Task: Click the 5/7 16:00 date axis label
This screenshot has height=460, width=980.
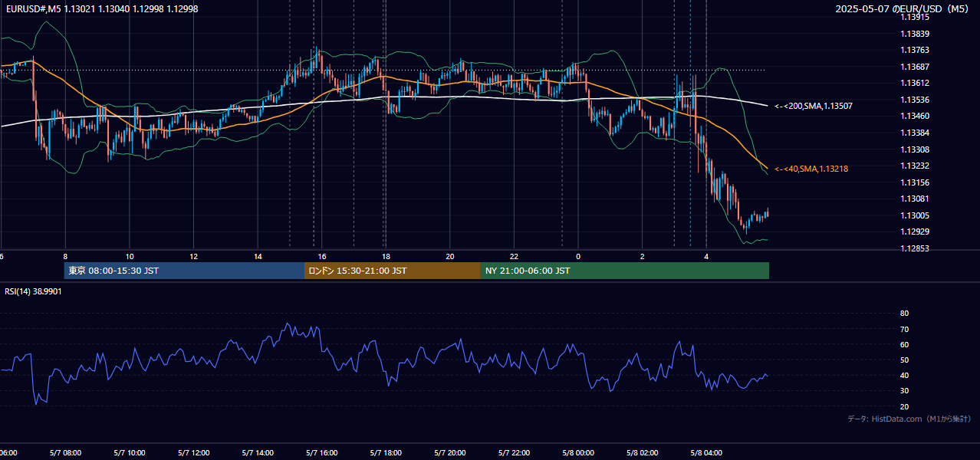Action: [322, 453]
